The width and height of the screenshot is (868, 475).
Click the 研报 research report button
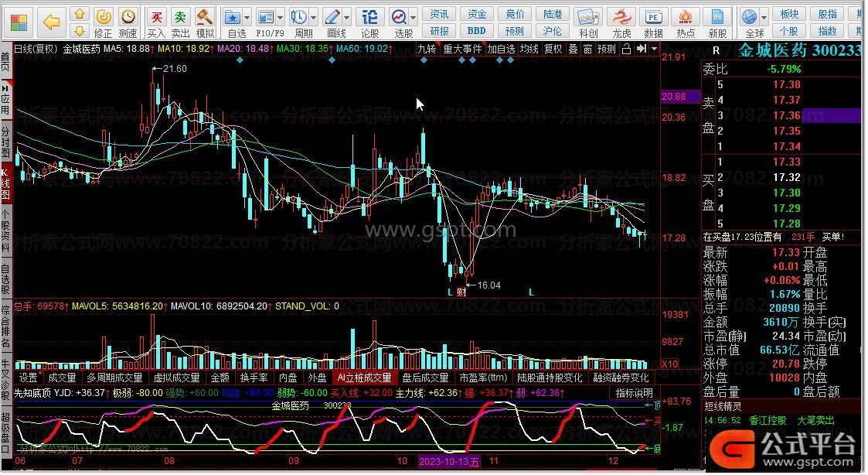point(440,31)
